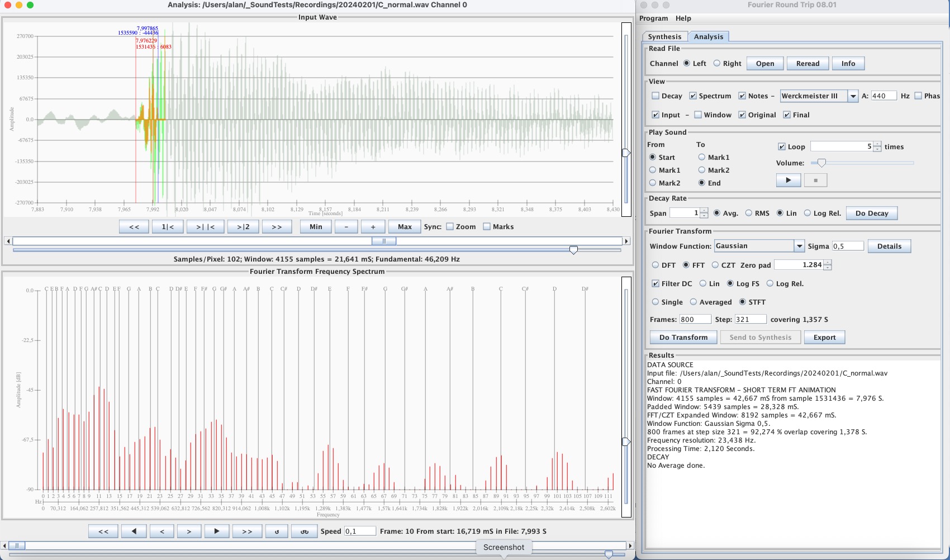Click the >|2 Mark 2 button

243,227
